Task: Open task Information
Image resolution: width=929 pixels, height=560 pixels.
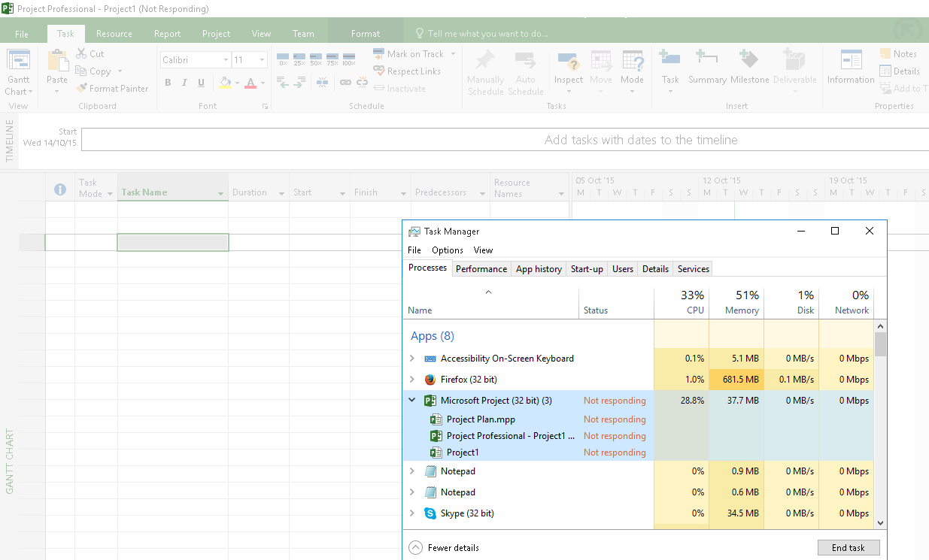Action: pos(851,68)
